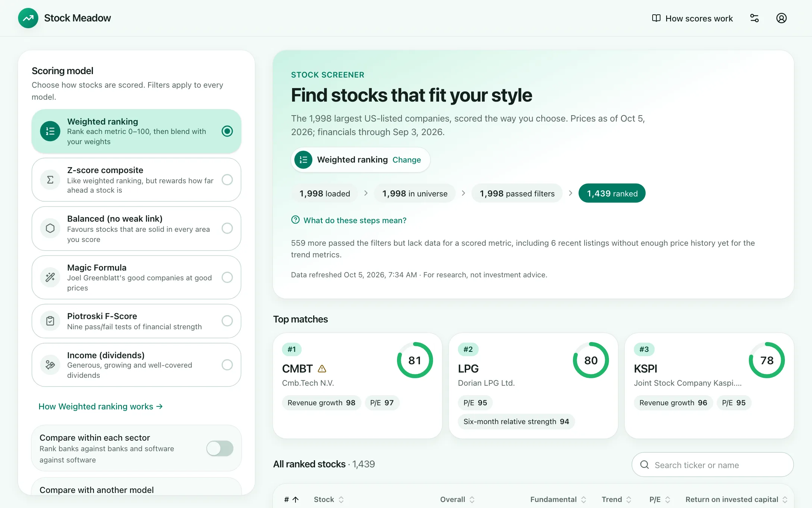This screenshot has width=812, height=508.
Task: Select the Income (dividends) radio button
Action: pos(227,365)
